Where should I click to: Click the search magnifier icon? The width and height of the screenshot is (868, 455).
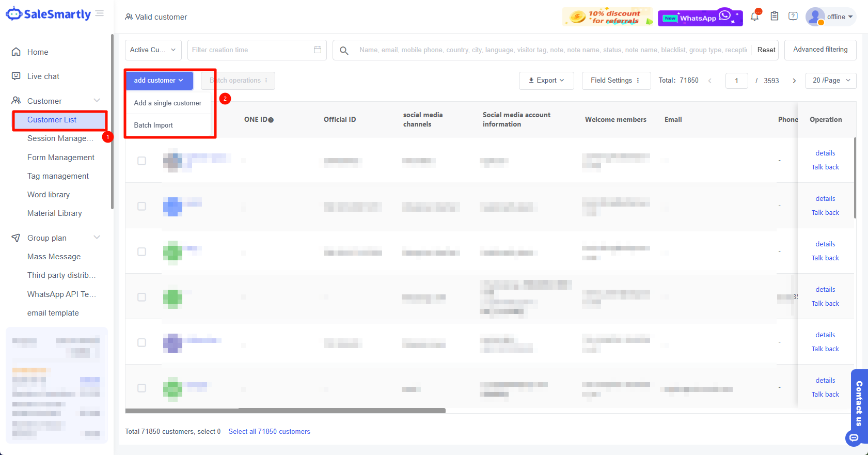click(344, 50)
